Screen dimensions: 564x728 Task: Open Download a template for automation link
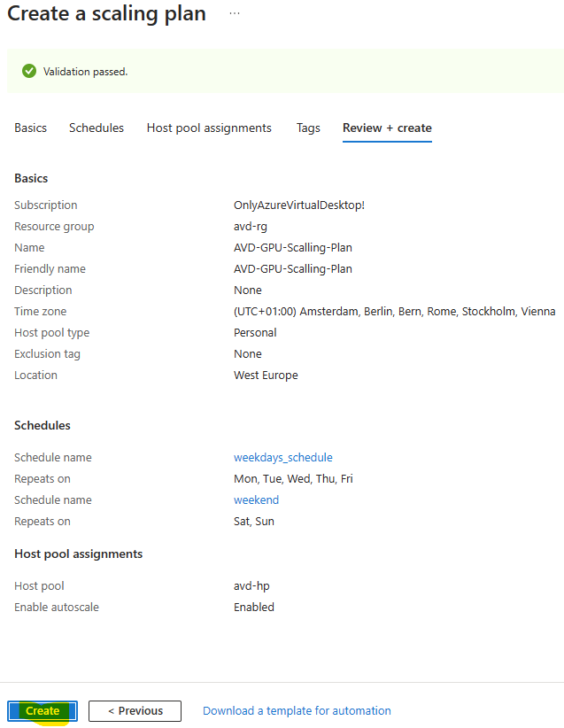pos(297,710)
